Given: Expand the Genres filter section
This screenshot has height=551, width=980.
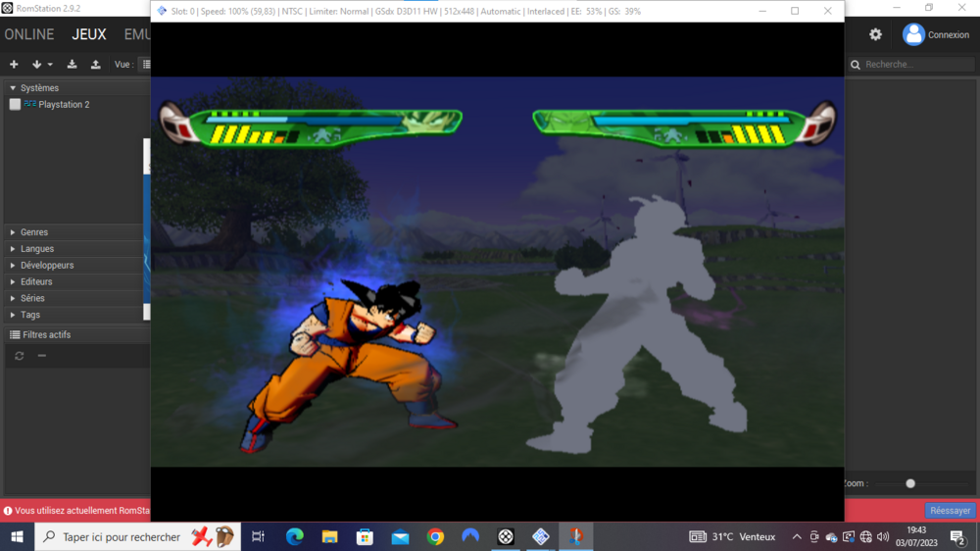Looking at the screenshot, I should tap(13, 232).
